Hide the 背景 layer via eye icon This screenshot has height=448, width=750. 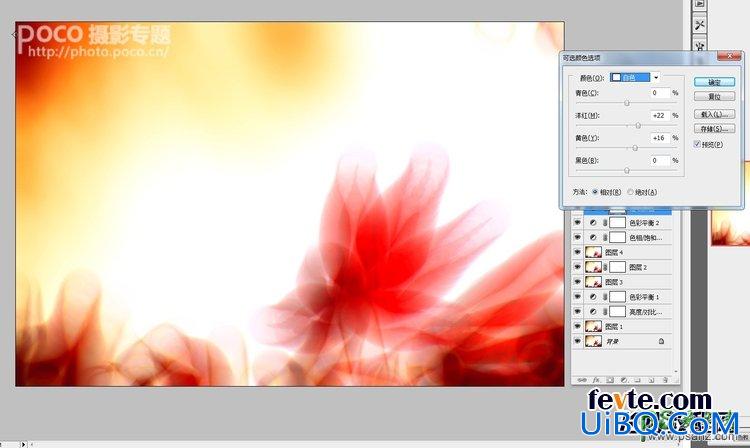[577, 341]
